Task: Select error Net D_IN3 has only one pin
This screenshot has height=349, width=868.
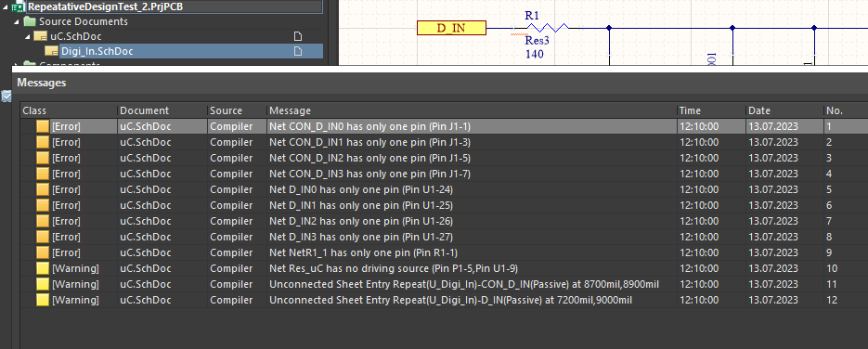Action: 444,238
